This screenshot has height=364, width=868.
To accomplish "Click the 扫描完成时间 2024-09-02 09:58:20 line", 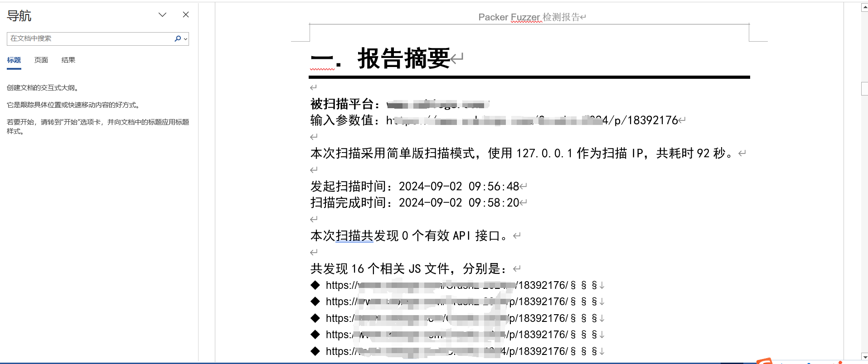I will pyautogui.click(x=415, y=203).
